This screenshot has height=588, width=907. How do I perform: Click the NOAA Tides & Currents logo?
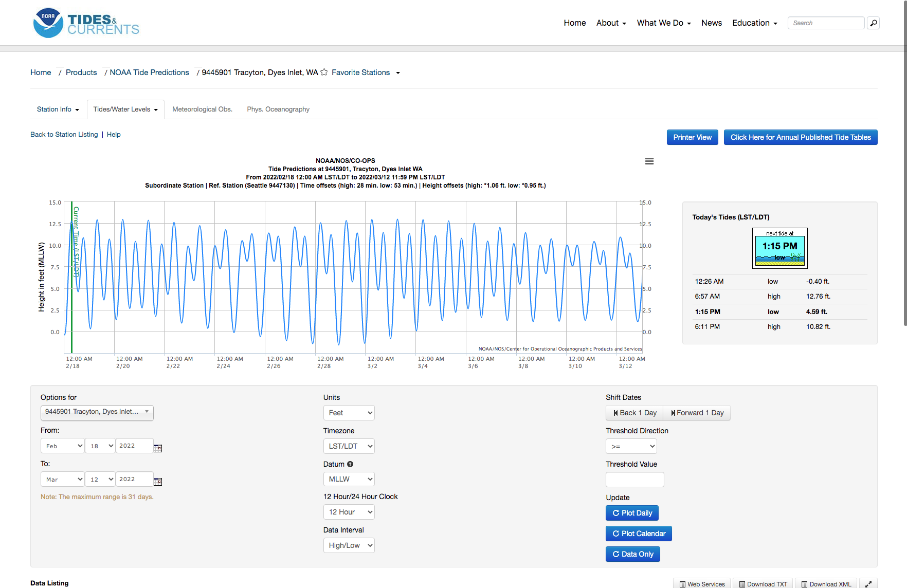(x=86, y=23)
